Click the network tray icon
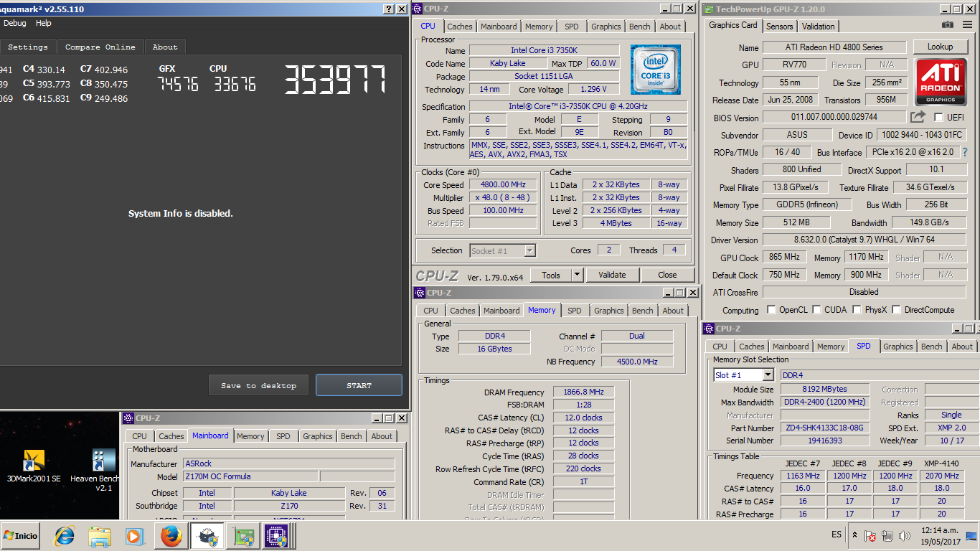980x551 pixels. [x=887, y=535]
